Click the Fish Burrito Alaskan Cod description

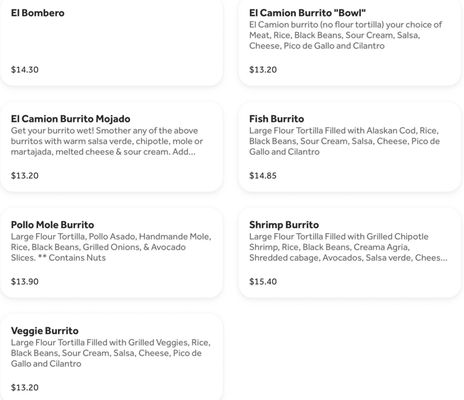344,141
